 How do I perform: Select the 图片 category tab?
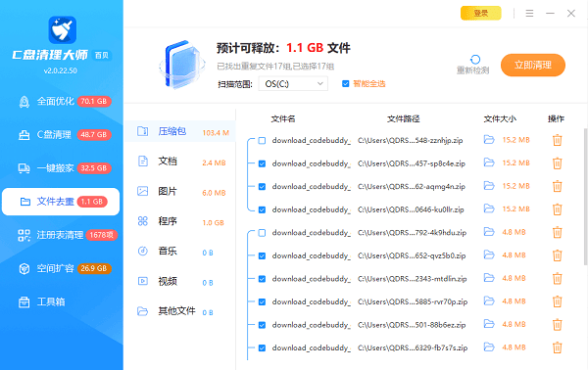[180, 192]
